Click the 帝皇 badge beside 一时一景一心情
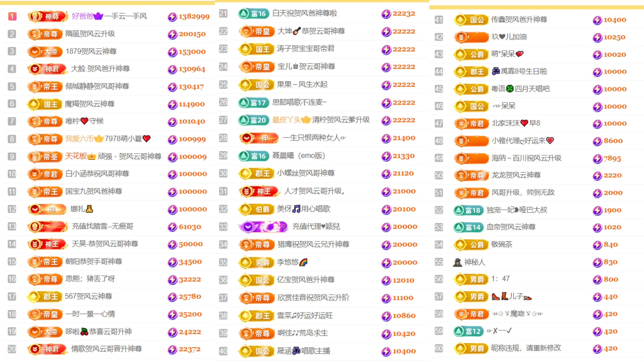The width and height of the screenshot is (644, 362). tap(45, 314)
